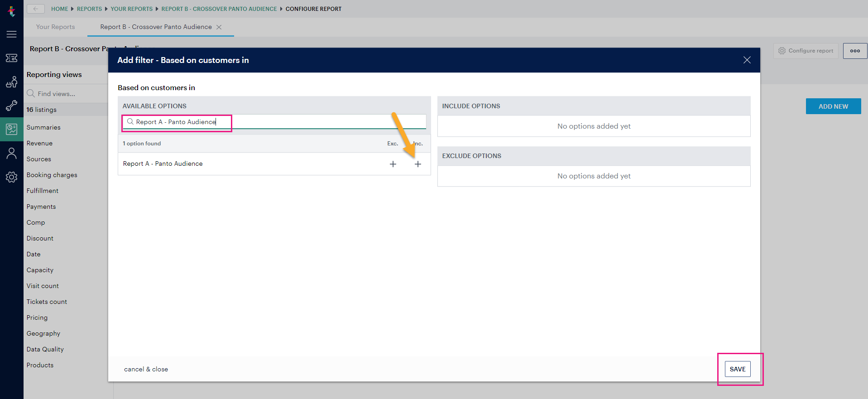Click the Available Options search field
The width and height of the screenshot is (868, 399).
tap(274, 122)
